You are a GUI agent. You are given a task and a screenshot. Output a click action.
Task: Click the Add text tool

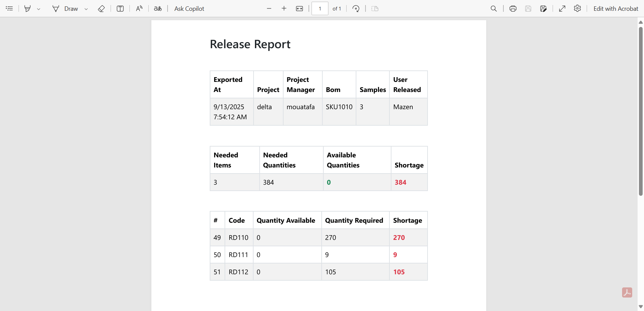120,8
